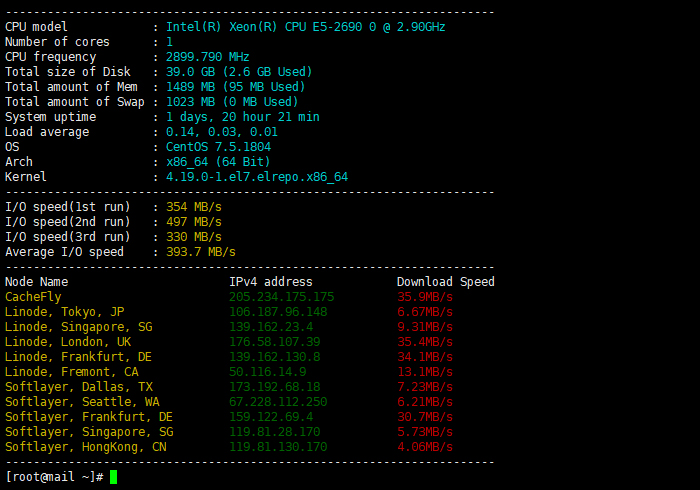Click the IP address 50.116.14.9
The height and width of the screenshot is (490, 700).
point(267,372)
